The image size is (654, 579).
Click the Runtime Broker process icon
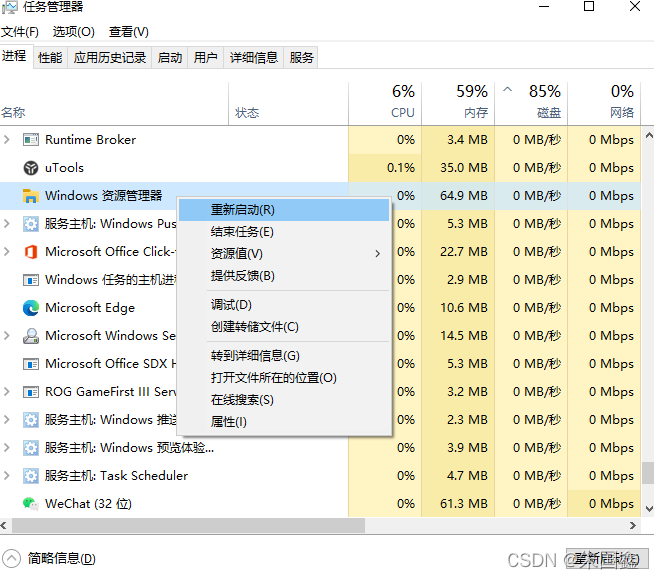click(31, 140)
